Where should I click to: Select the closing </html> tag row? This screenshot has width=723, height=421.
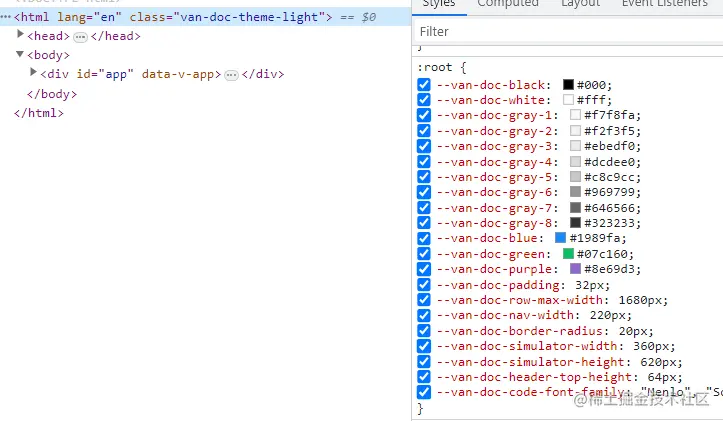[x=39, y=113]
